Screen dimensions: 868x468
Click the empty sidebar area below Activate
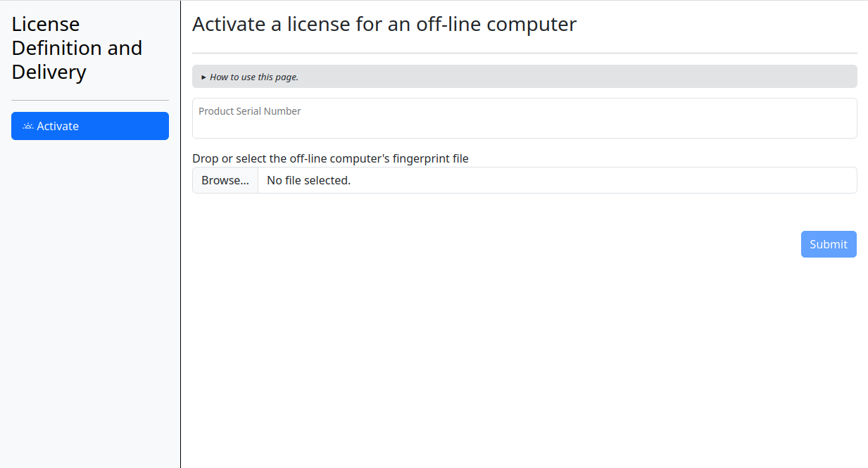coord(90,296)
